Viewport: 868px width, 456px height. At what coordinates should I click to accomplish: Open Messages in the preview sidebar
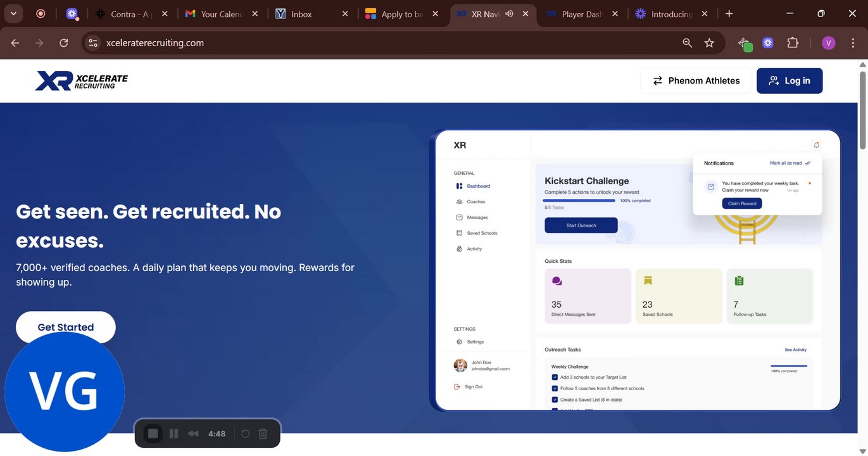472,217
